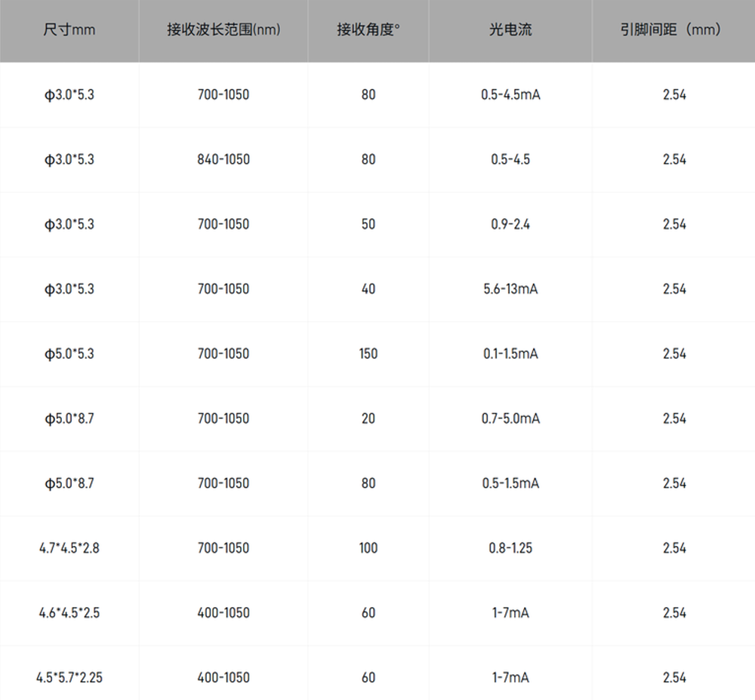Click the 接收角度° column header
Screen dimensions: 755x700
(368, 31)
